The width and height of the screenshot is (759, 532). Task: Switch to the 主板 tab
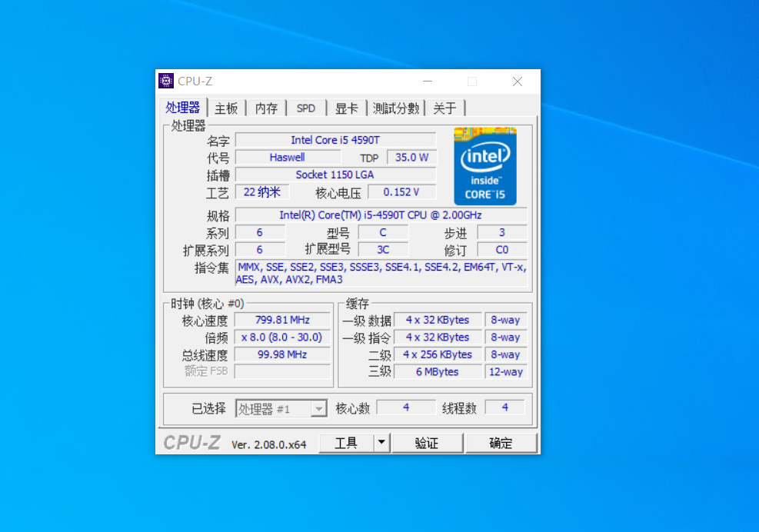click(x=227, y=108)
